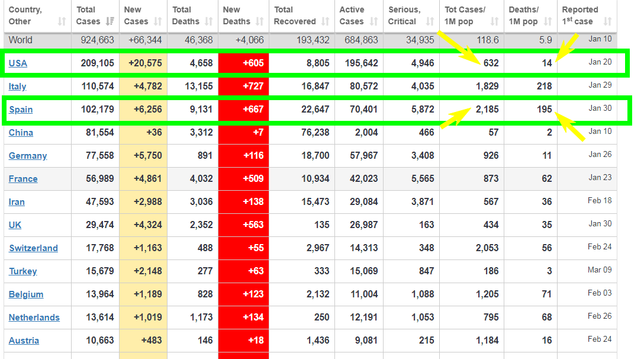Select Turkey first case date Mar 09
The image size is (644, 359).
tap(600, 270)
